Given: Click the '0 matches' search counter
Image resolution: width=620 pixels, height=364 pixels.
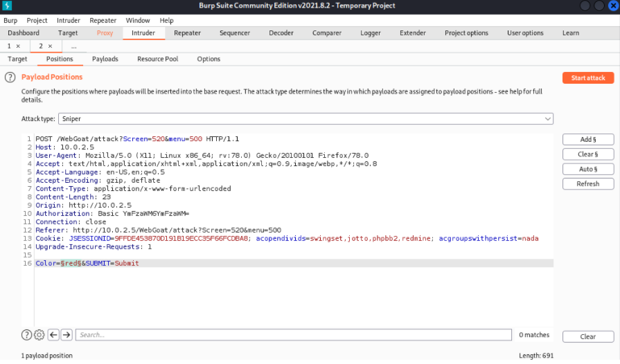Looking at the screenshot, I should point(534,335).
